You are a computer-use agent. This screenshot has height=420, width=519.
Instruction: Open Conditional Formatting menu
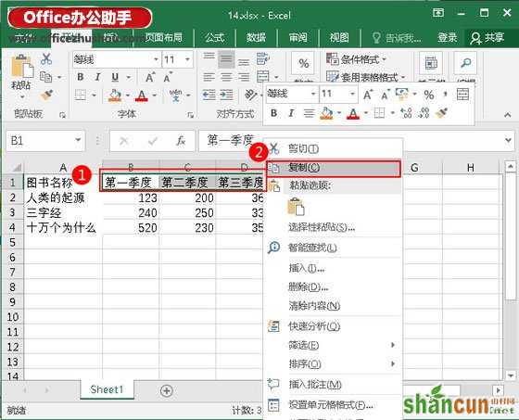(356, 59)
